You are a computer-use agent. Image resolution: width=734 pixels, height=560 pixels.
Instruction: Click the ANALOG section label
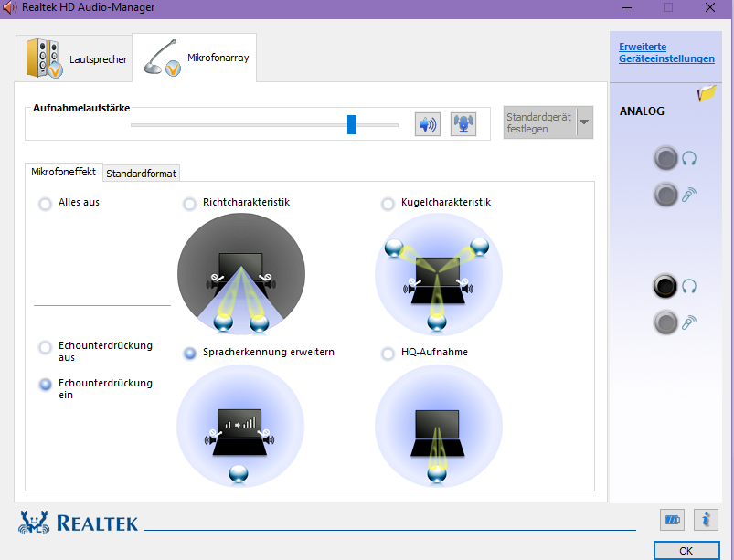click(x=642, y=111)
